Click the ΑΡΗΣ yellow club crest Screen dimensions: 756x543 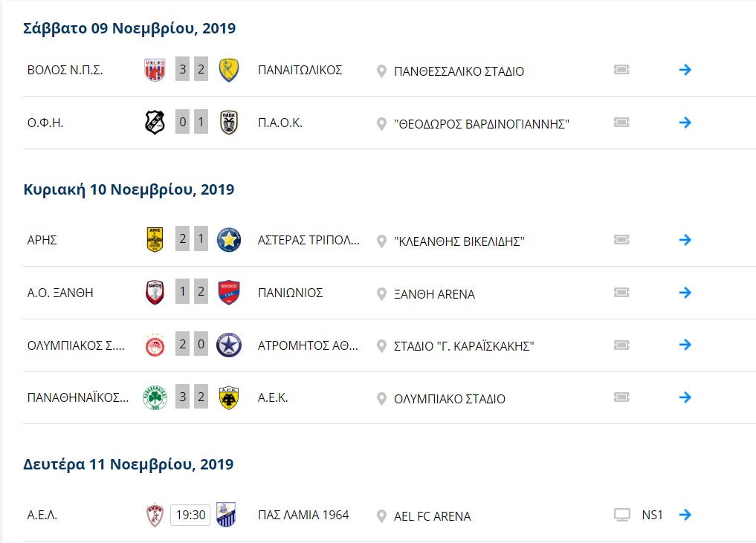coord(155,240)
